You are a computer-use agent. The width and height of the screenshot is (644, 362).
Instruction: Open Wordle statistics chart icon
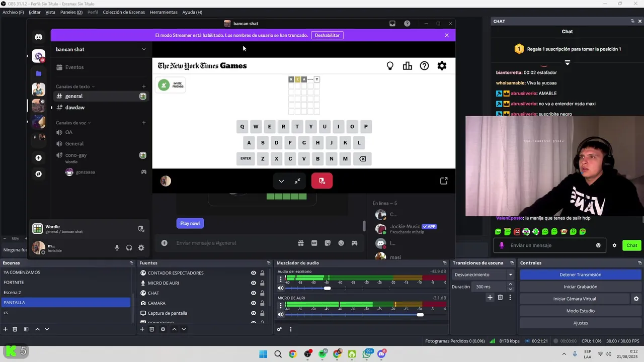(408, 66)
